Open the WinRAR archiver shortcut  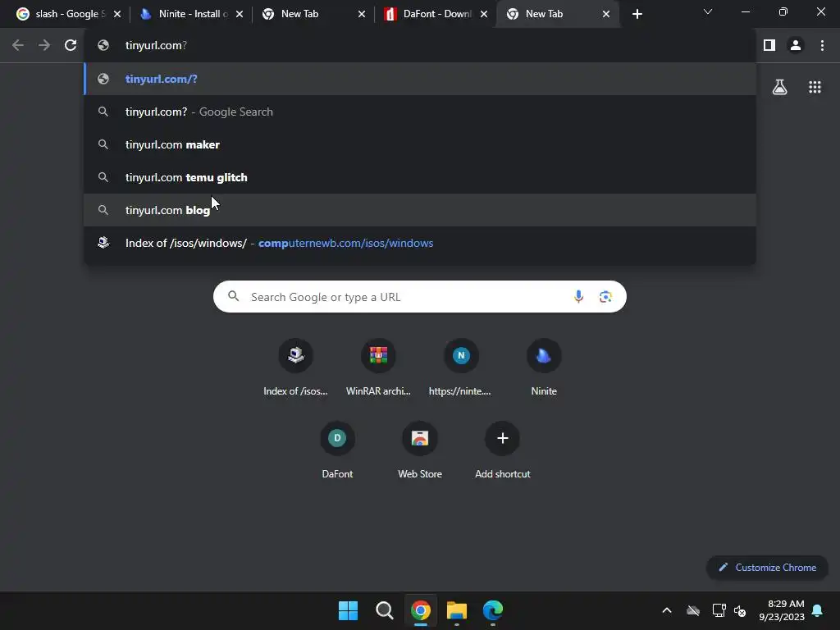pyautogui.click(x=378, y=367)
